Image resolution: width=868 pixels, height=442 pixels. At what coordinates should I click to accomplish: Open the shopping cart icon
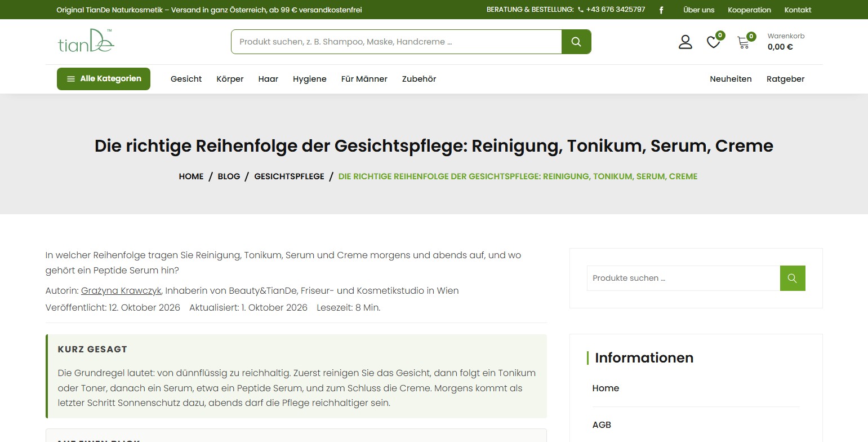coord(744,42)
